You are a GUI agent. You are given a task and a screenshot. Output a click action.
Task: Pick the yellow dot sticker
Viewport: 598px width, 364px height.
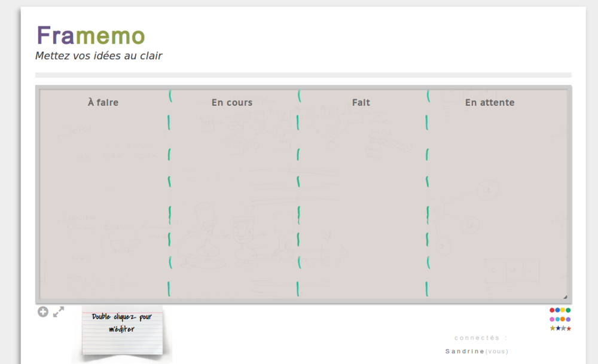[x=563, y=310]
